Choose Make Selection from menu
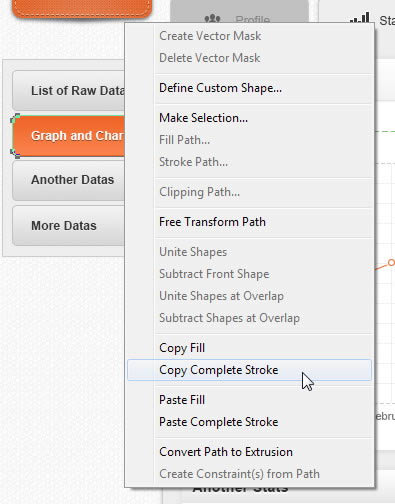The width and height of the screenshot is (395, 504). tap(249, 118)
